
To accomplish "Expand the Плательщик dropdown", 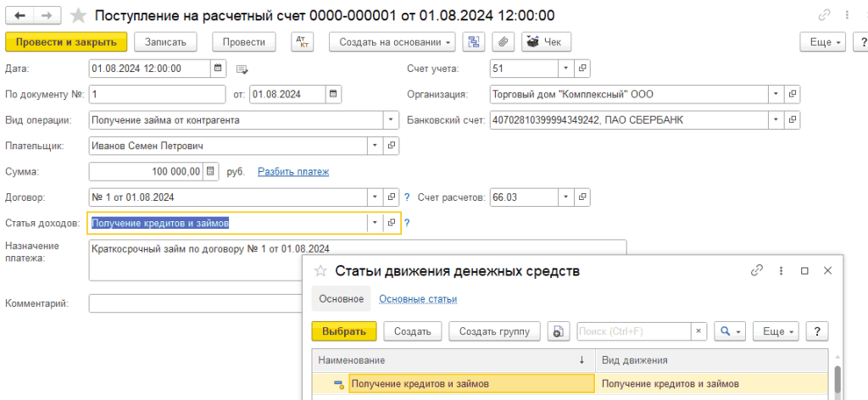I will (376, 146).
